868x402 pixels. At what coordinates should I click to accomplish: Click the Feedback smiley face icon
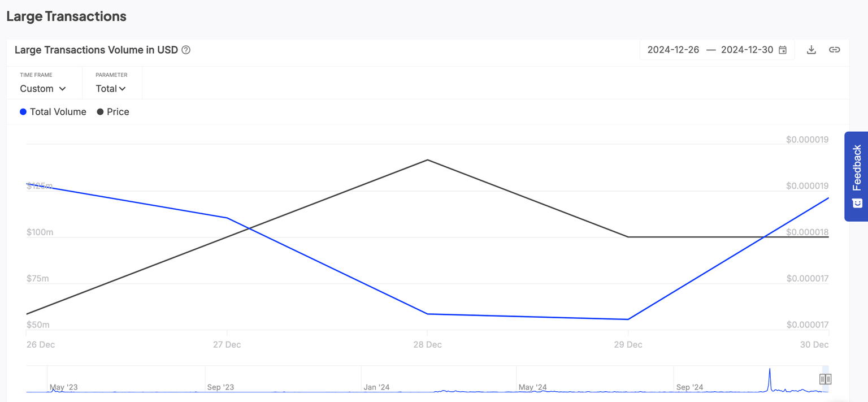(857, 203)
